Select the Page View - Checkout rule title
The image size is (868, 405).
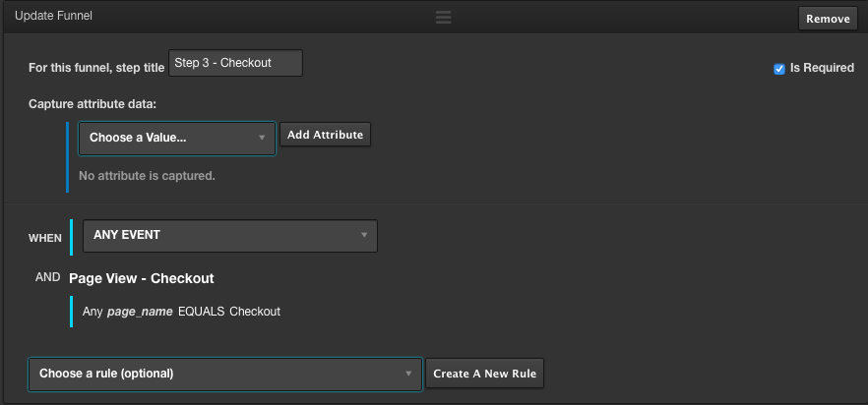[x=141, y=278]
